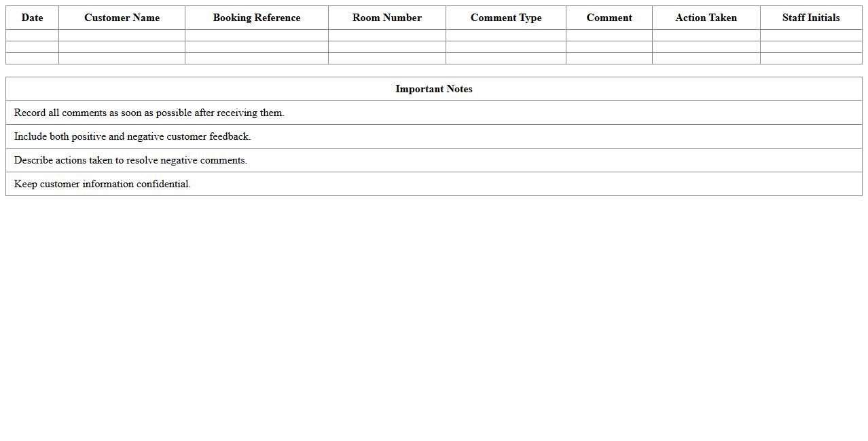The width and height of the screenshot is (868, 441).
Task: Select the first empty Date cell
Action: pos(32,35)
